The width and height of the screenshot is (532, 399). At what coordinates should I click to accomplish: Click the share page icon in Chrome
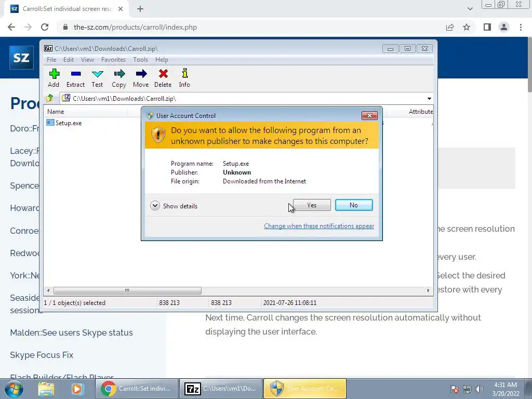(x=450, y=27)
